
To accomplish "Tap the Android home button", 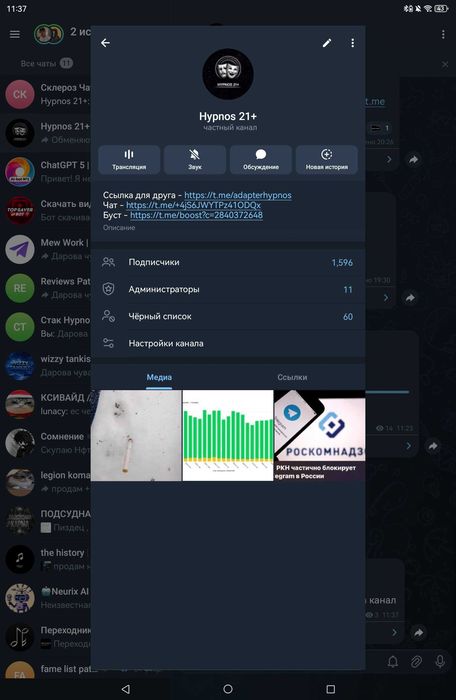I will pos(228,689).
